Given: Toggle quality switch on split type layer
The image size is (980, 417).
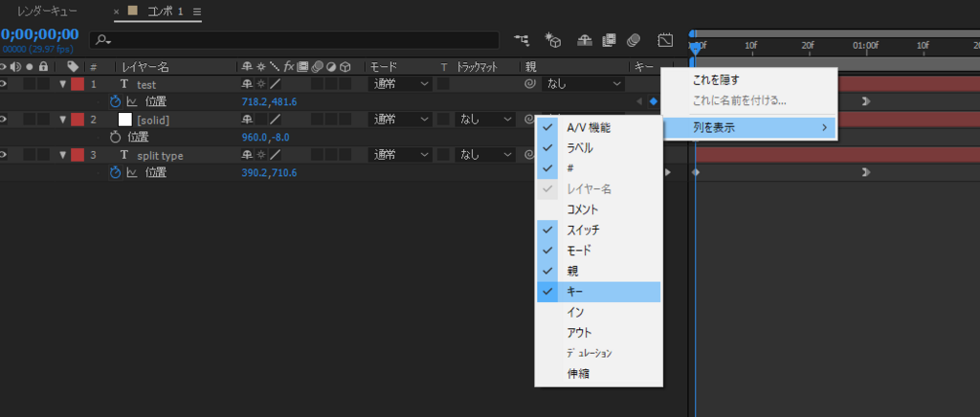Looking at the screenshot, I should coord(275,155).
